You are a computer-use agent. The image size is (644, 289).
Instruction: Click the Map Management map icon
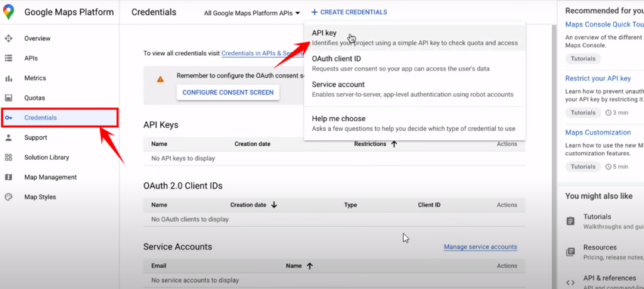(x=8, y=177)
